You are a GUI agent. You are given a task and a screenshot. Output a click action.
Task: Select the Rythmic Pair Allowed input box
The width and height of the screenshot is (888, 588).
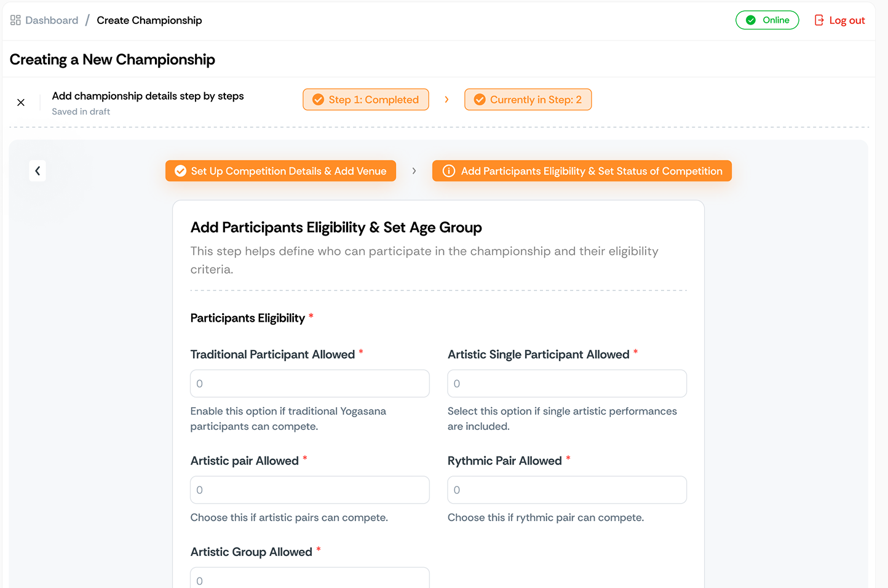566,490
